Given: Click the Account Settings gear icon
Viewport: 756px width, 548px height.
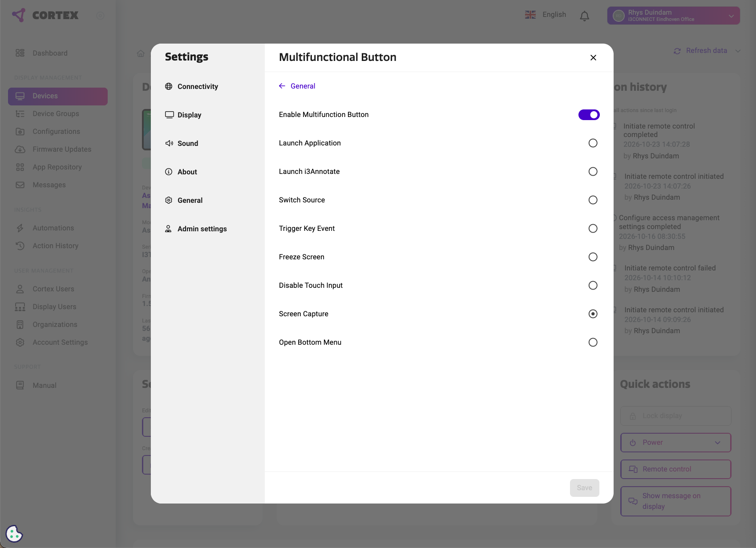Looking at the screenshot, I should click(x=20, y=342).
